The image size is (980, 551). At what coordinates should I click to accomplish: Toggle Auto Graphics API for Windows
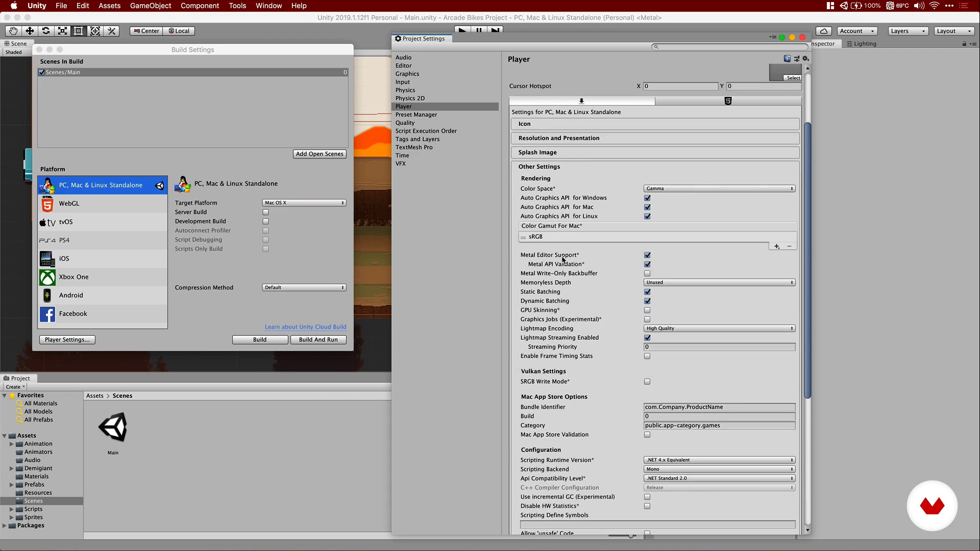click(x=647, y=198)
